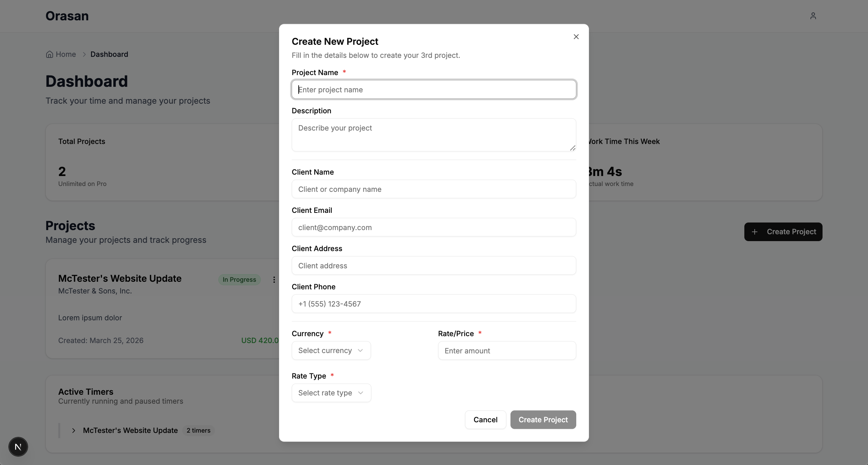Click the Client Name input
Viewport: 868px width, 465px height.
(x=434, y=189)
